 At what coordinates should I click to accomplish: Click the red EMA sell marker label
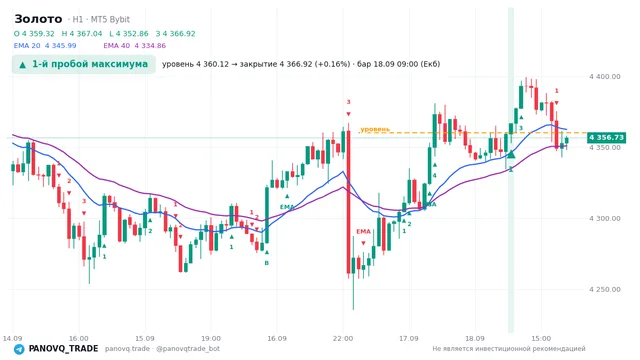click(x=363, y=231)
